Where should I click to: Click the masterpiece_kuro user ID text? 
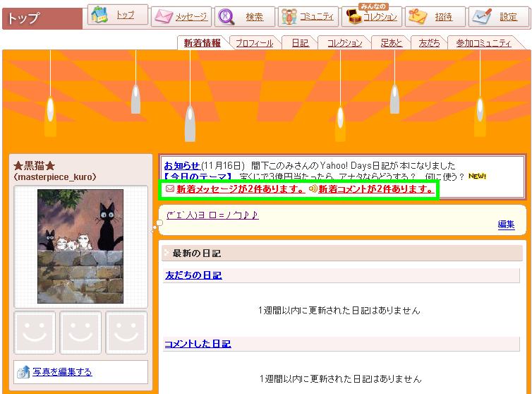point(55,177)
